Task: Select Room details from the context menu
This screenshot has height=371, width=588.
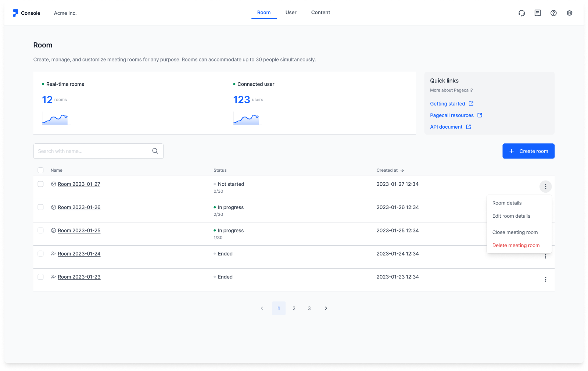Action: pyautogui.click(x=519, y=203)
